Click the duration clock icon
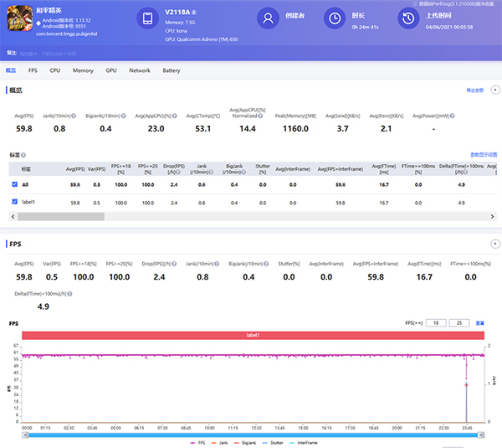The height and width of the screenshot is (448, 502). coord(334,18)
